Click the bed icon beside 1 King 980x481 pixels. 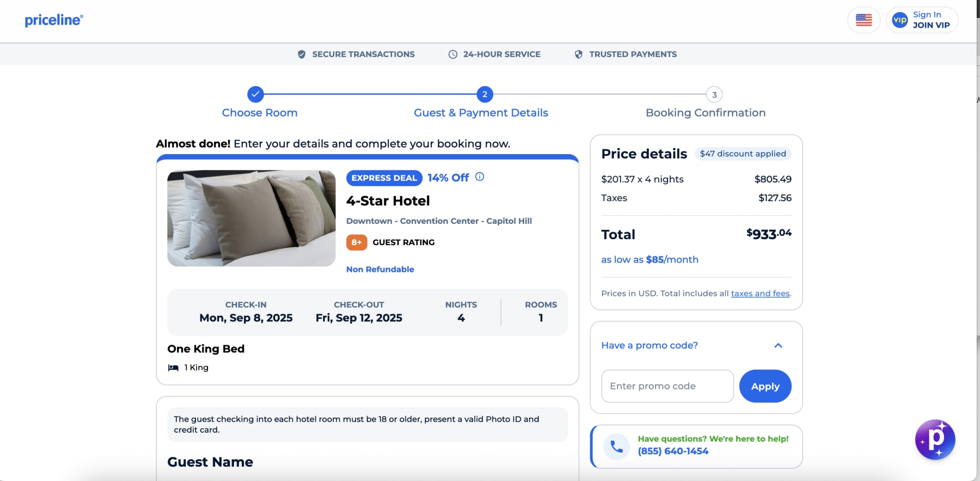coord(173,368)
